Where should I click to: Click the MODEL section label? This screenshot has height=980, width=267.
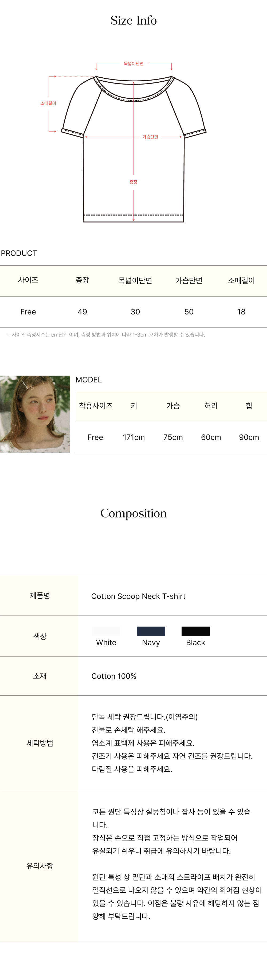(x=89, y=380)
